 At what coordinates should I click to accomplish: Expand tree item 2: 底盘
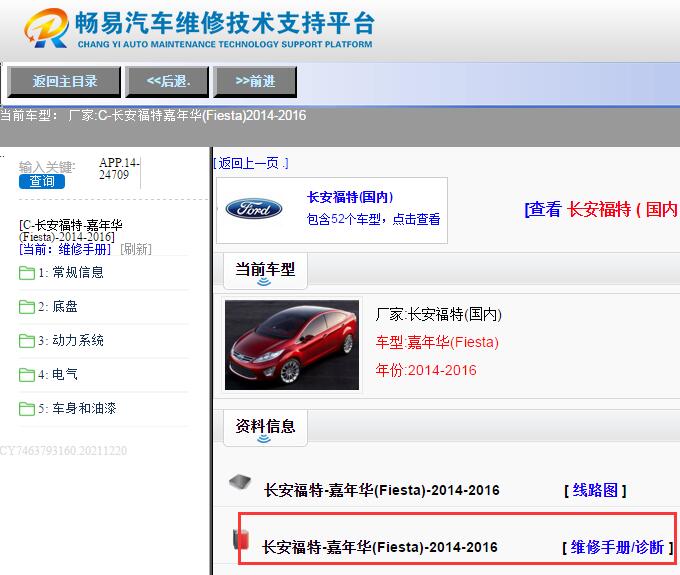click(x=58, y=307)
